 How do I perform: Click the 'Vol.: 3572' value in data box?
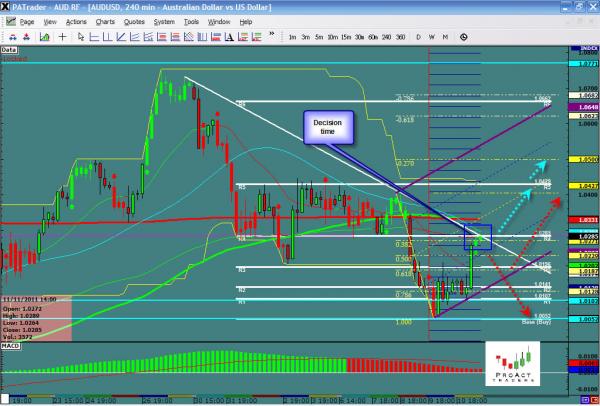pos(17,338)
